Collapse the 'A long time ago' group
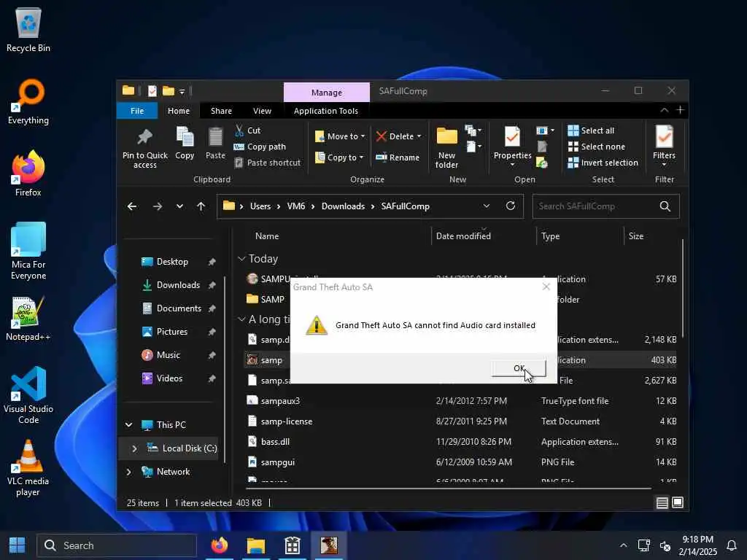This screenshot has width=747, height=560. click(x=241, y=319)
